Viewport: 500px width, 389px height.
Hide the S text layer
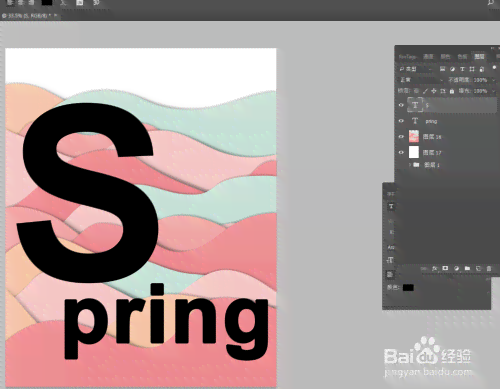[x=401, y=105]
